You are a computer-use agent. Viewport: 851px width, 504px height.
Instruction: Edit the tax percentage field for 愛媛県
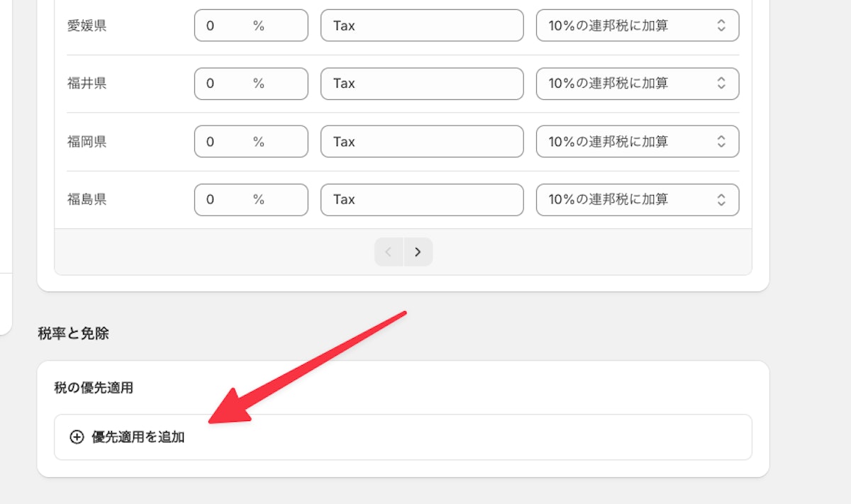pyautogui.click(x=241, y=25)
